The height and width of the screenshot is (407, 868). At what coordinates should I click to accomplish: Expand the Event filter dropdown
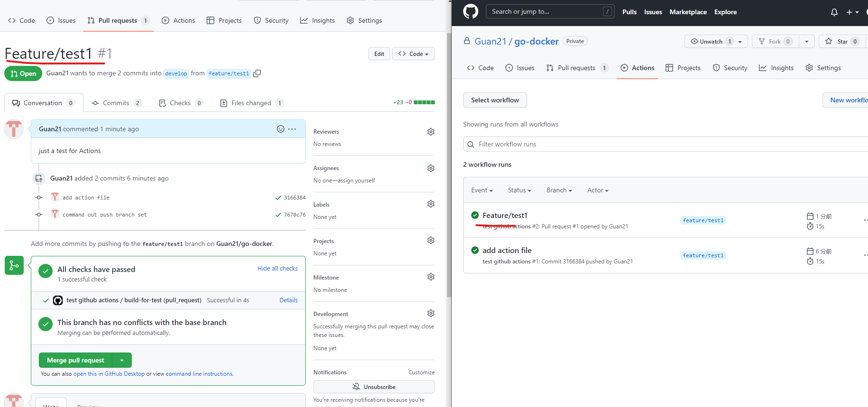(482, 190)
